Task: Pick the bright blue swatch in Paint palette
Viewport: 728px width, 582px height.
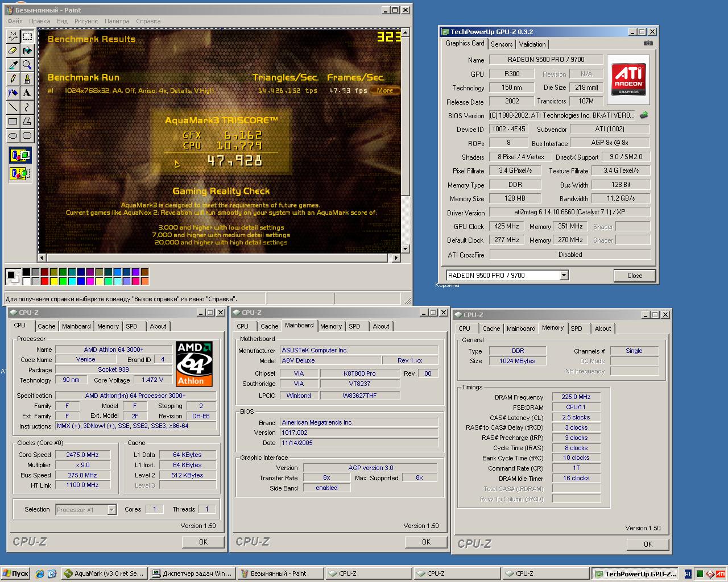Action: [81, 281]
